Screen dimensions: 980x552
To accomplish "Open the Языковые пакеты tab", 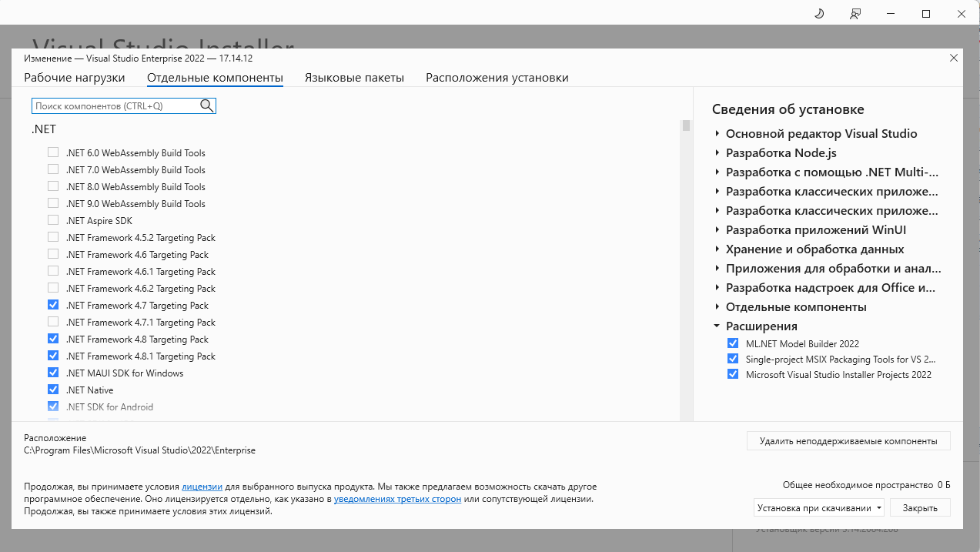I will [x=354, y=78].
